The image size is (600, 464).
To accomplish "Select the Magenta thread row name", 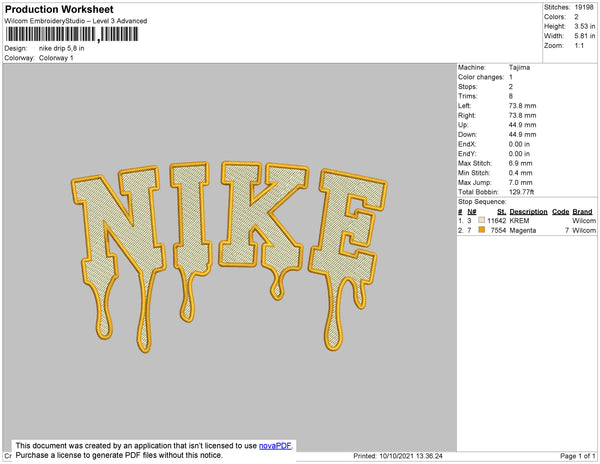I will pos(524,230).
